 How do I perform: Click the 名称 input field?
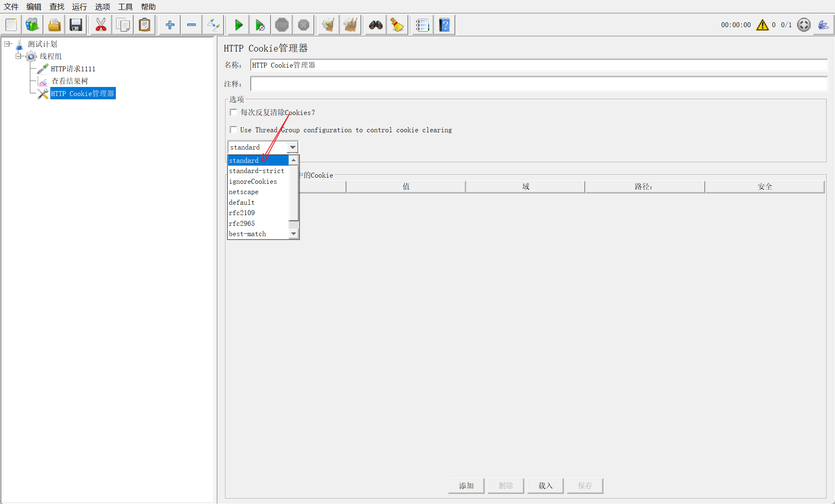point(539,65)
